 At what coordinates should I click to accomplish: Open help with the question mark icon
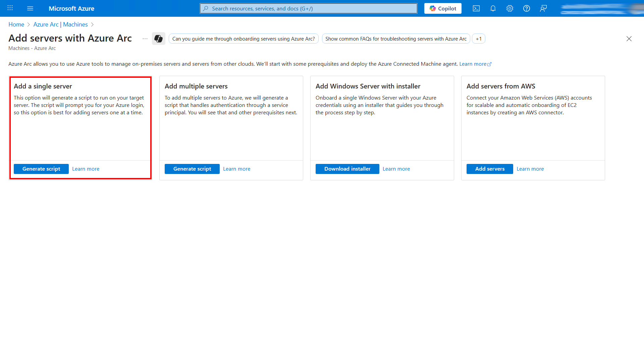coord(526,8)
